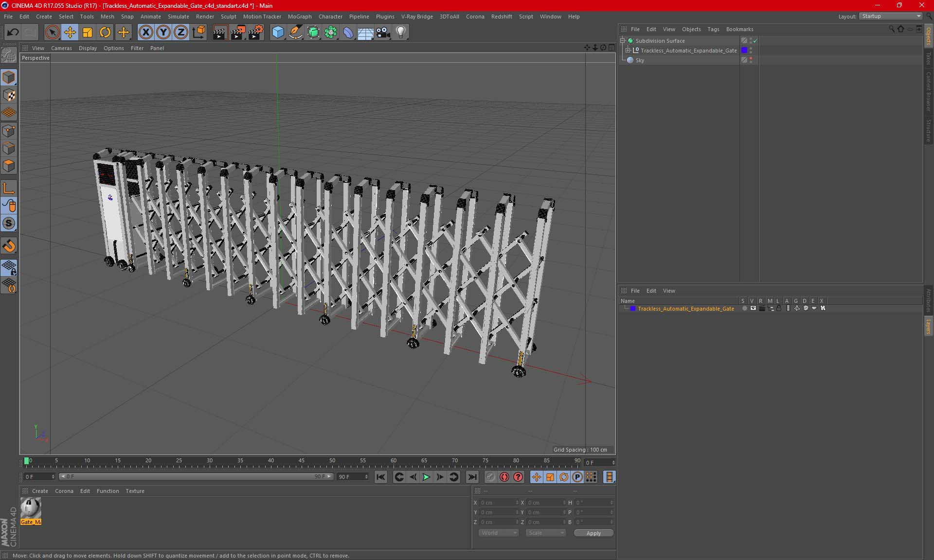Expand the Trackless_Automatic_Expandable_Gate tree item
Screen dimensions: 934x560
(627, 50)
